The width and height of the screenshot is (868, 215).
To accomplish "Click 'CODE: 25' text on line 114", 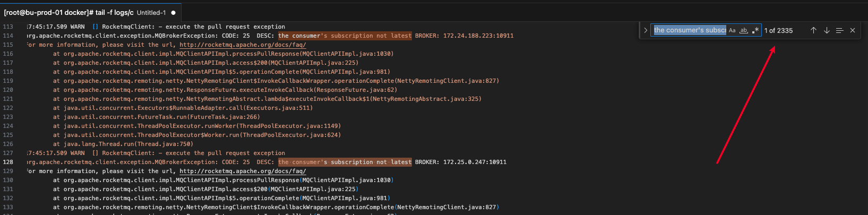I will (x=236, y=36).
